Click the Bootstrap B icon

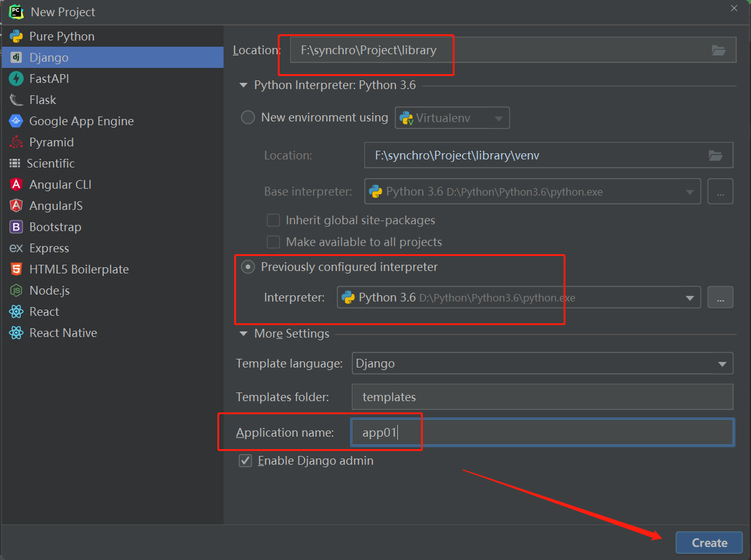(16, 227)
